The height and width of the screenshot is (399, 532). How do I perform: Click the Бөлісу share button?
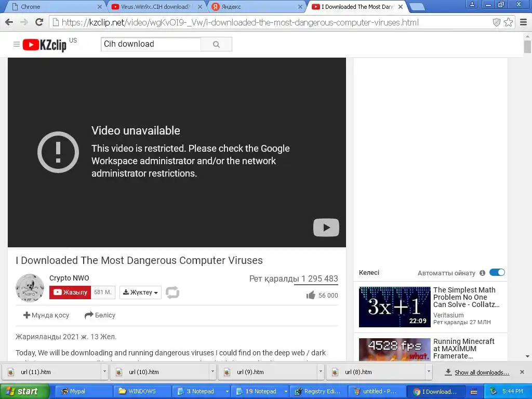point(100,315)
